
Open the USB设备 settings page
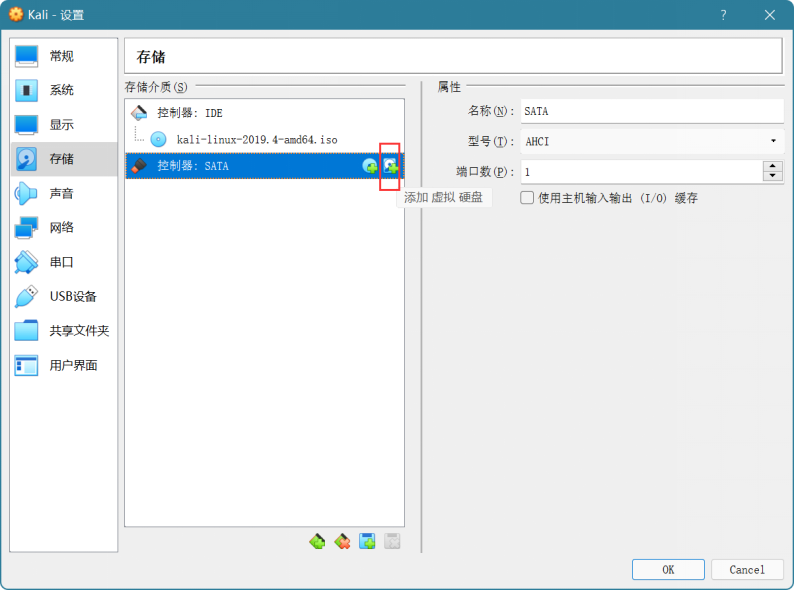tap(63, 297)
